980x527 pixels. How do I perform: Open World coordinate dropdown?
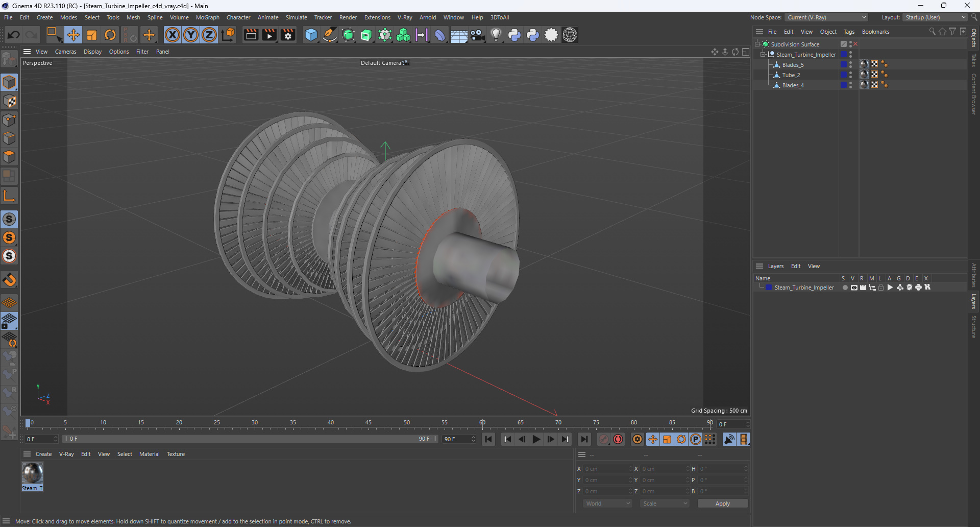[607, 504]
